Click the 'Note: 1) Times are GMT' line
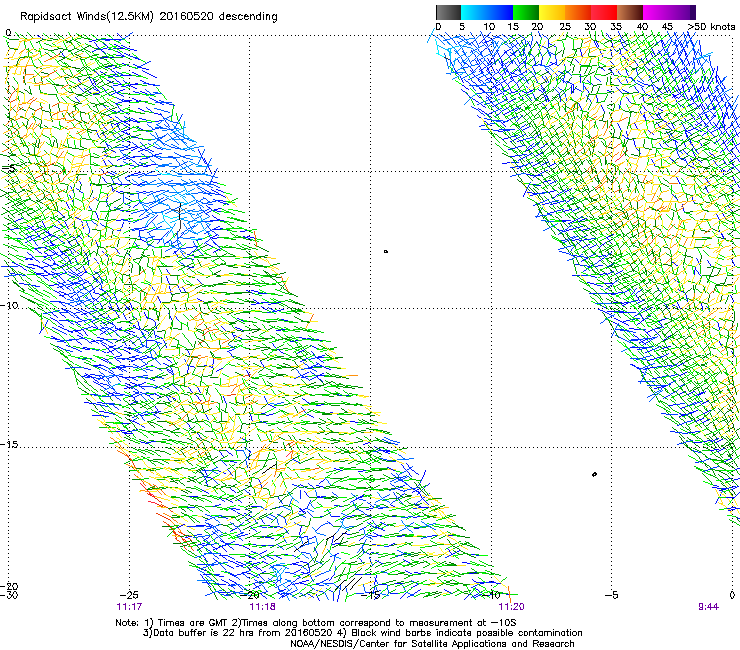Image resolution: width=740 pixels, height=650 pixels. coord(316,623)
